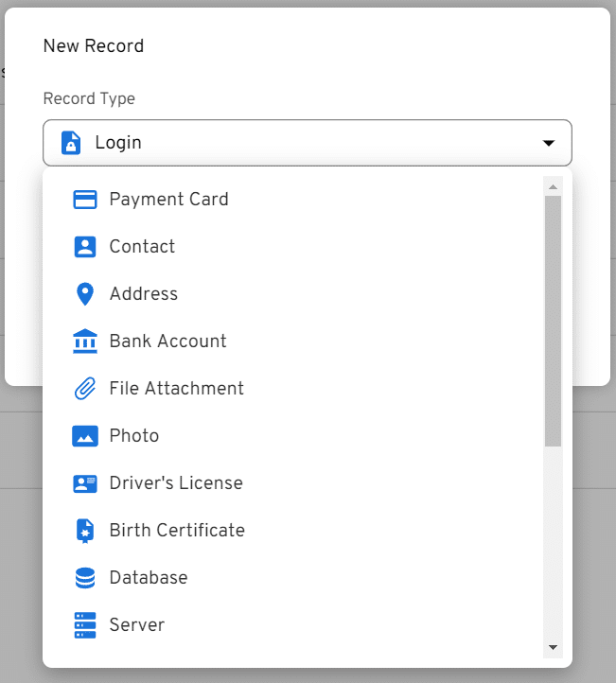
Task: Click the Server rack icon
Action: [x=85, y=625]
